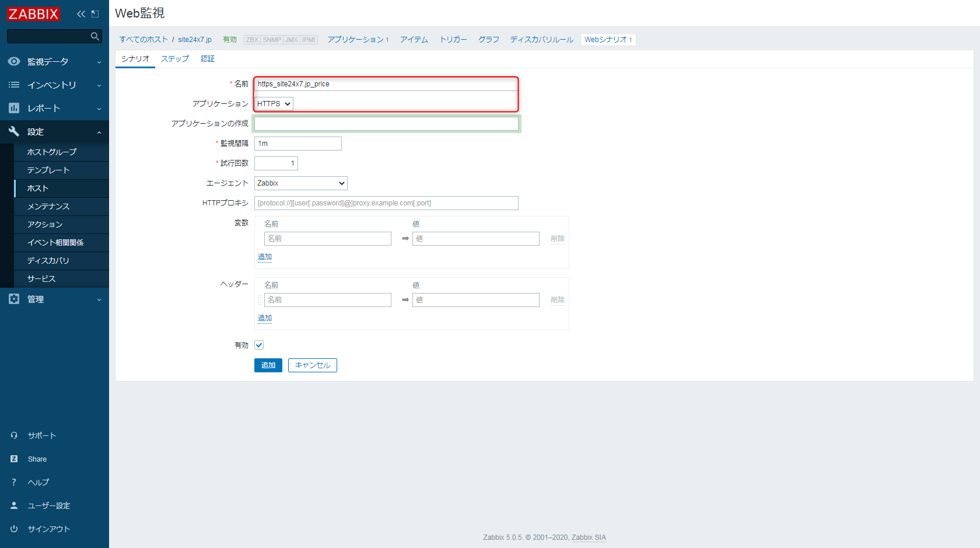This screenshot has width=980, height=548.
Task: Focus the アプリケーションの作成 field
Action: click(x=386, y=124)
